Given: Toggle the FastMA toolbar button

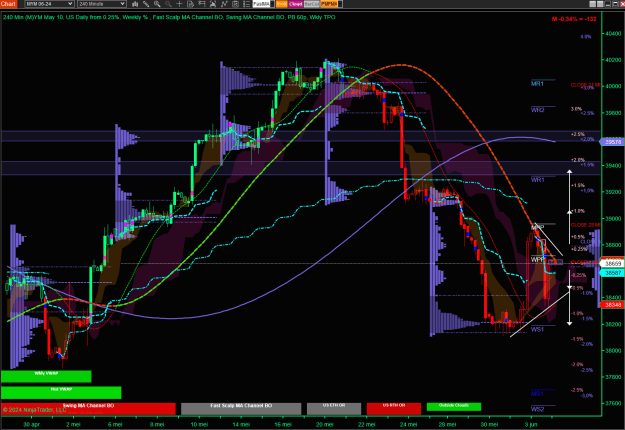Looking at the screenshot, I should tap(261, 4).
